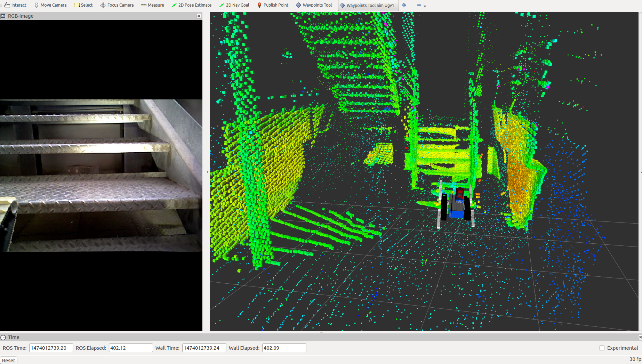Viewport: 642px width, 364px height.
Task: Activate the Move Camera tool
Action: pos(50,5)
